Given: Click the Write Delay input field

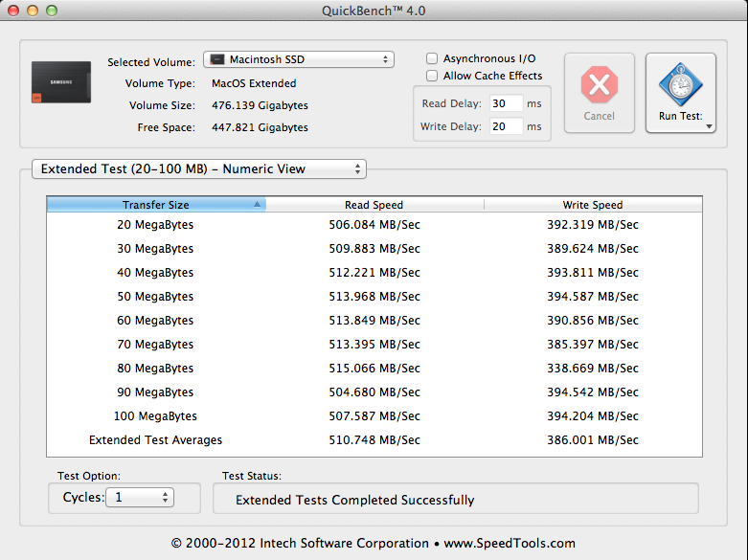Looking at the screenshot, I should click(x=506, y=126).
